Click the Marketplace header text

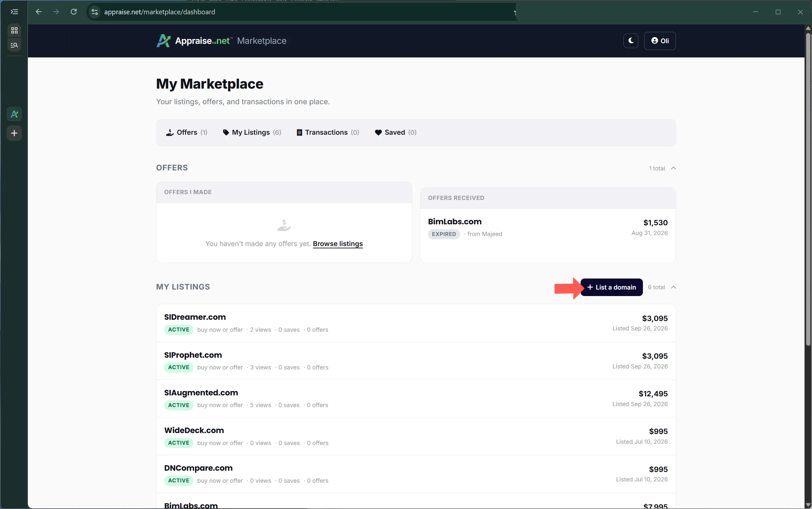262,41
